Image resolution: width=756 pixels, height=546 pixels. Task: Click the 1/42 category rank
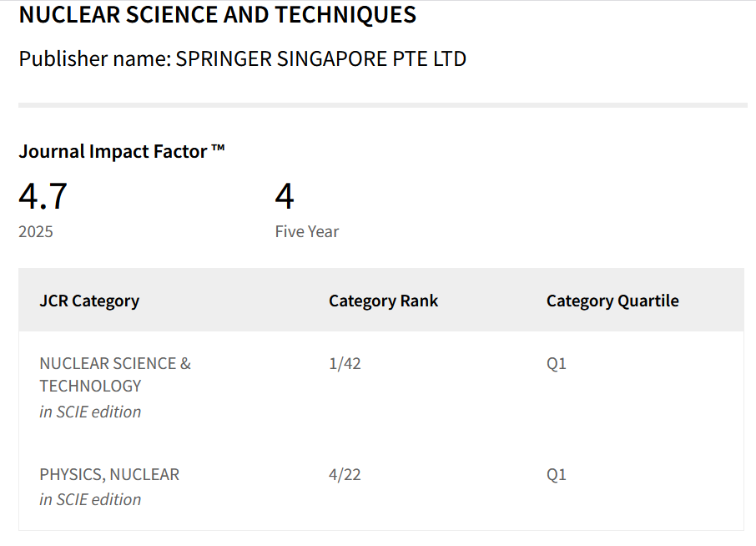click(x=345, y=363)
